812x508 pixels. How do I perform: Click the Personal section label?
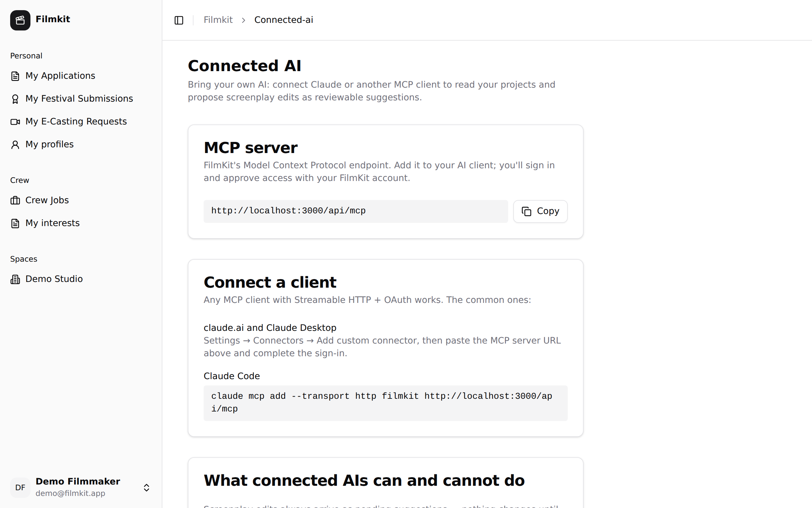(x=26, y=56)
